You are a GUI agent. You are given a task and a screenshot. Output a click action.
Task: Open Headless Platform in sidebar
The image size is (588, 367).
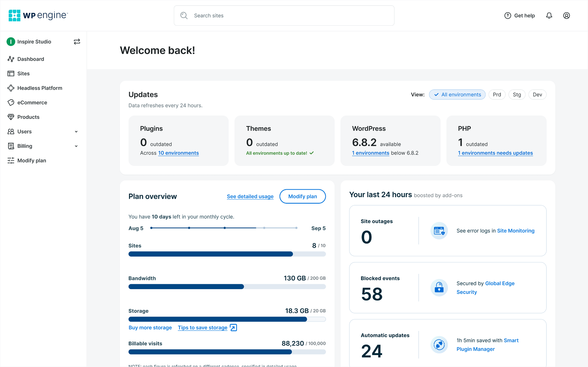[40, 88]
